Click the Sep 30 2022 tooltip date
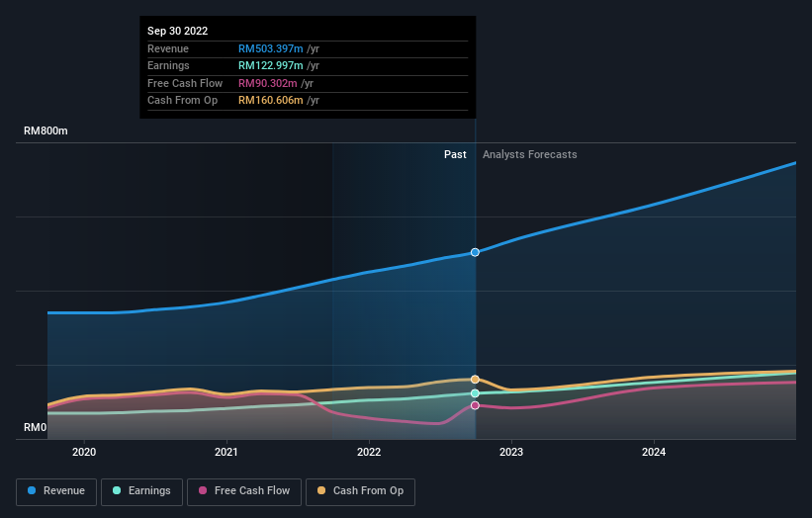Viewport: 812px width, 518px height. [178, 31]
